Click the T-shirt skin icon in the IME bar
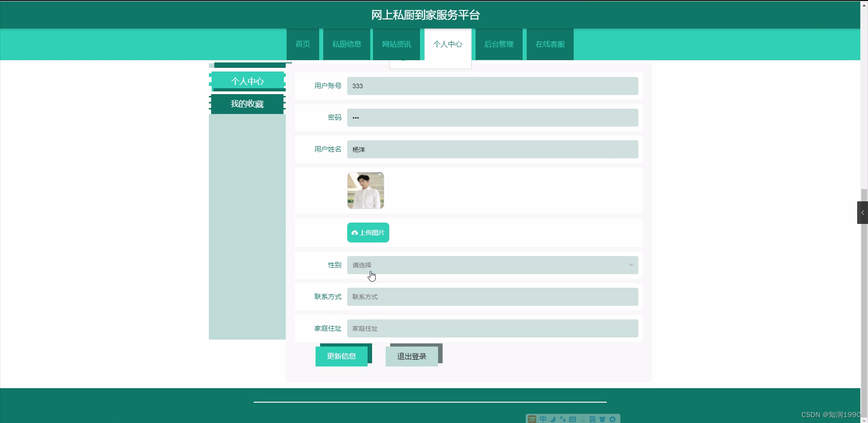This screenshot has width=868, height=423. pyautogui.click(x=603, y=419)
